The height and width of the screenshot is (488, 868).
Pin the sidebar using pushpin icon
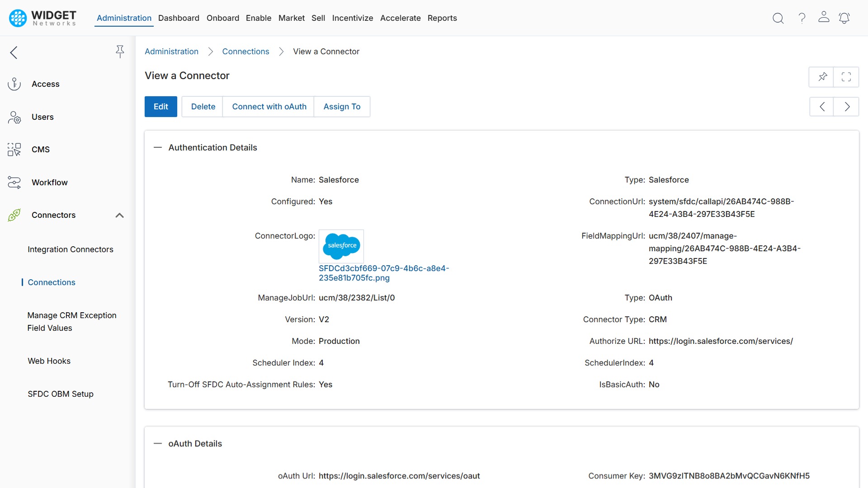click(120, 52)
